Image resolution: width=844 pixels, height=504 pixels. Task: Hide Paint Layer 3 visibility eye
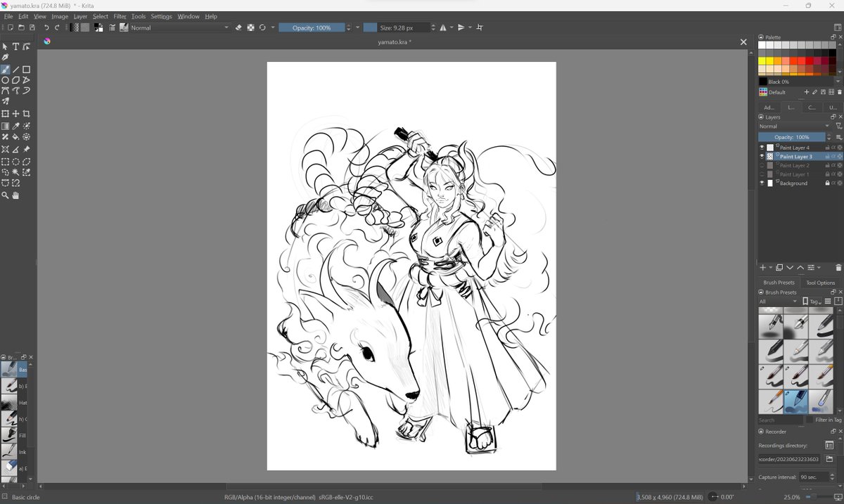click(762, 157)
